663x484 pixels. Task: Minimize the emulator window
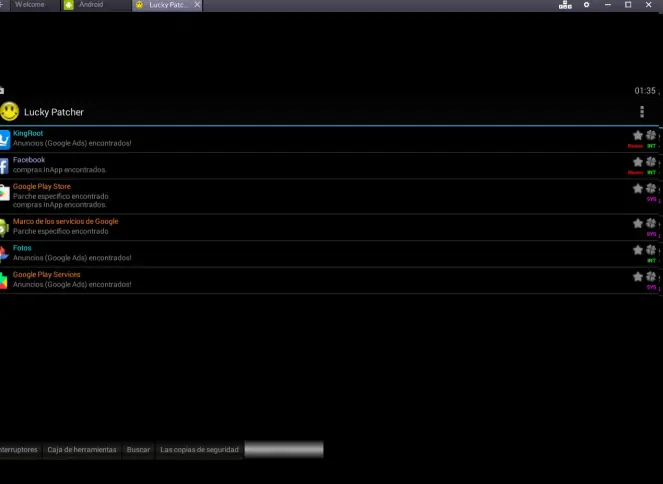pos(608,5)
